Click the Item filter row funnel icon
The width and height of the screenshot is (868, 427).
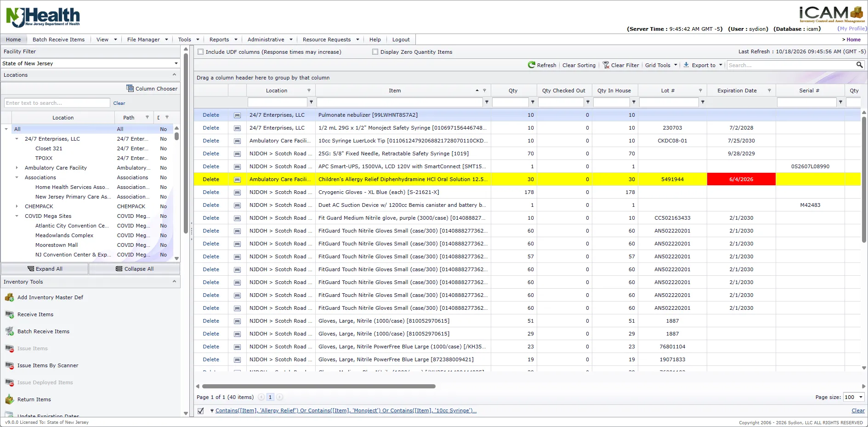487,102
